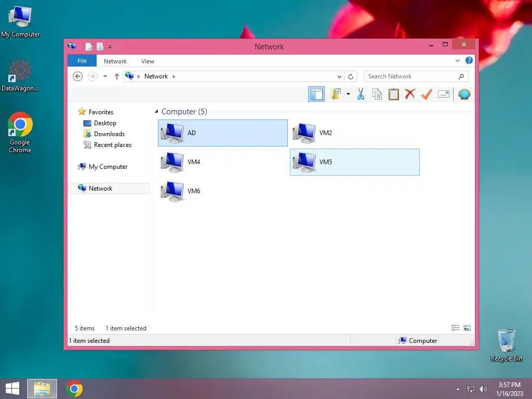Open the folder options dropdown arrow
This screenshot has height=399, width=532.
tap(348, 94)
